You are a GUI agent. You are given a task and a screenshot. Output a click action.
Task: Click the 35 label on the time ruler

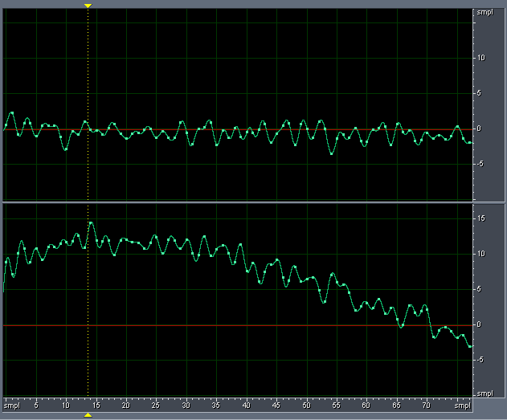pyautogui.click(x=216, y=405)
